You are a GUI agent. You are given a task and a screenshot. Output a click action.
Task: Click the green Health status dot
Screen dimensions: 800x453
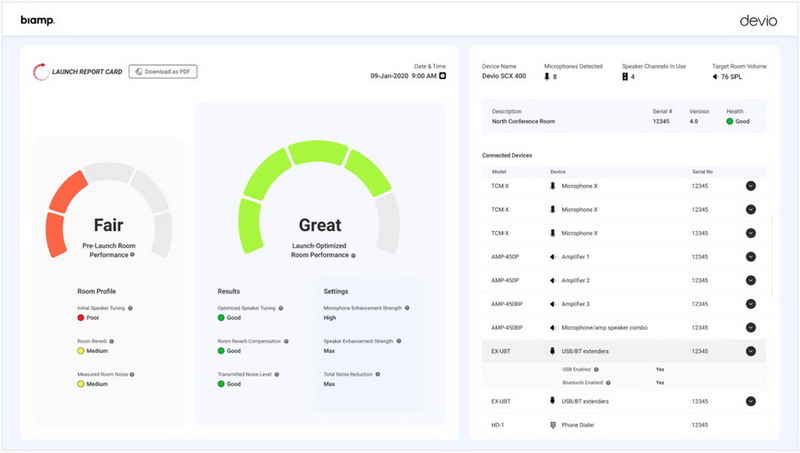[730, 121]
